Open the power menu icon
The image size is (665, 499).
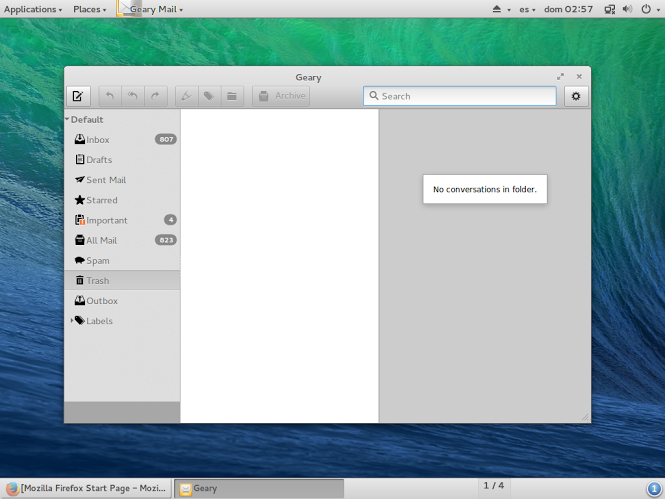click(x=646, y=9)
